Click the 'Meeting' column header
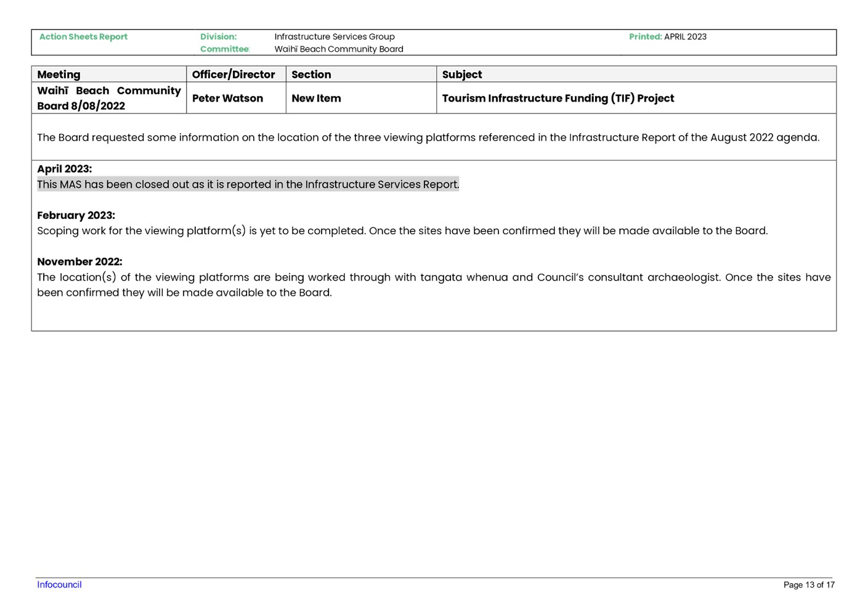 (109, 75)
